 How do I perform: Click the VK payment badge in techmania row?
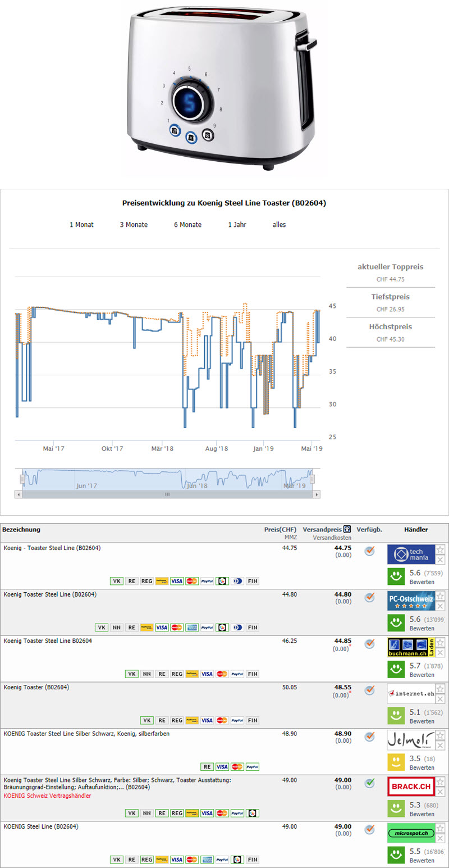point(117,581)
